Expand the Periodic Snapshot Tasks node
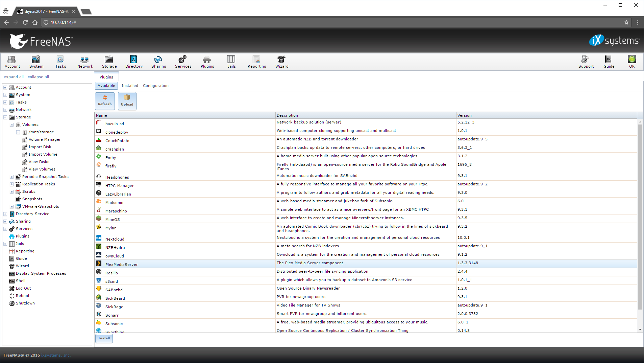 (x=11, y=177)
